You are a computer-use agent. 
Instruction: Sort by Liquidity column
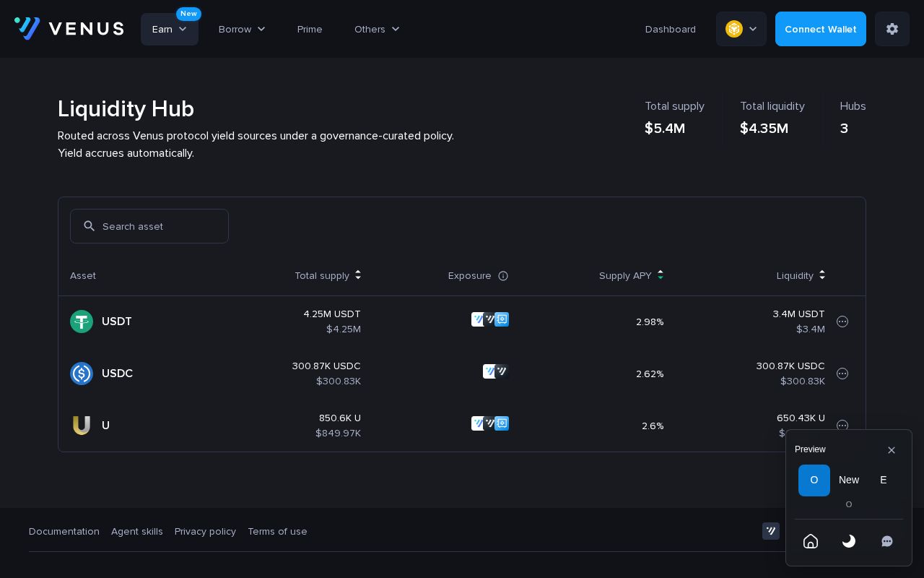coord(801,275)
